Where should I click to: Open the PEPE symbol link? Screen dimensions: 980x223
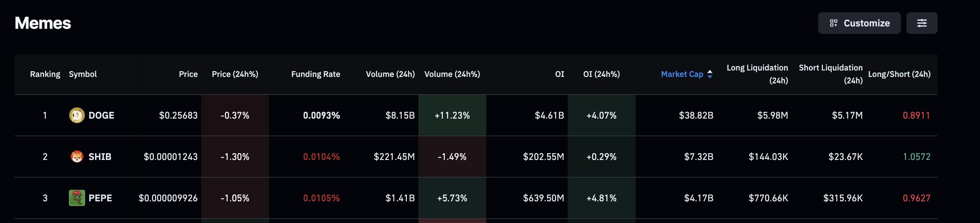point(100,198)
